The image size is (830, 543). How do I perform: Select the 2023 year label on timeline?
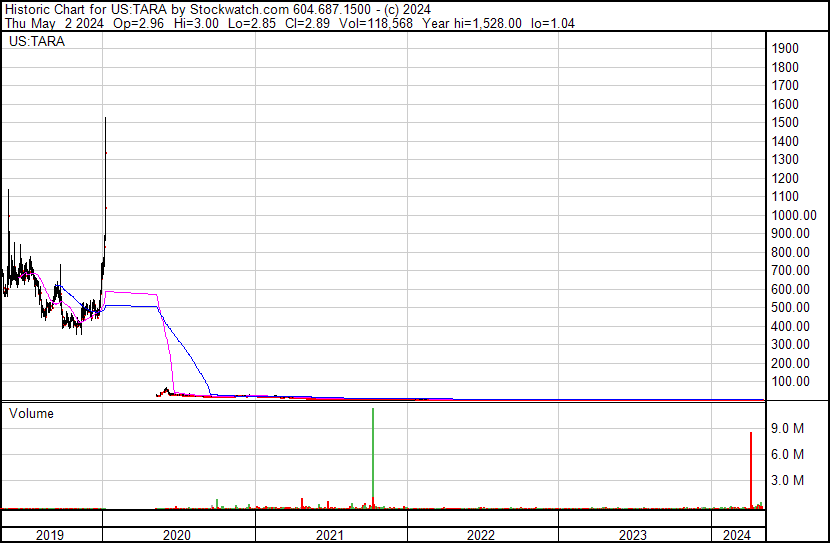click(633, 535)
